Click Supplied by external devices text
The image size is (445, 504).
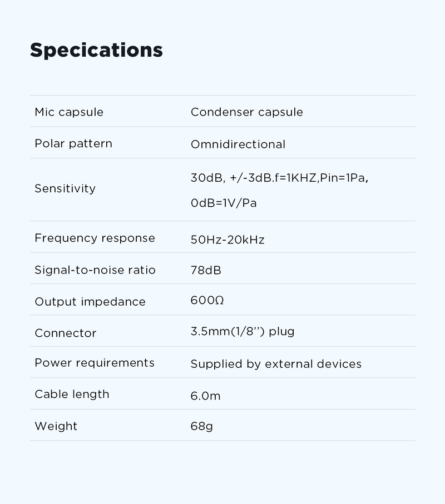[276, 364]
